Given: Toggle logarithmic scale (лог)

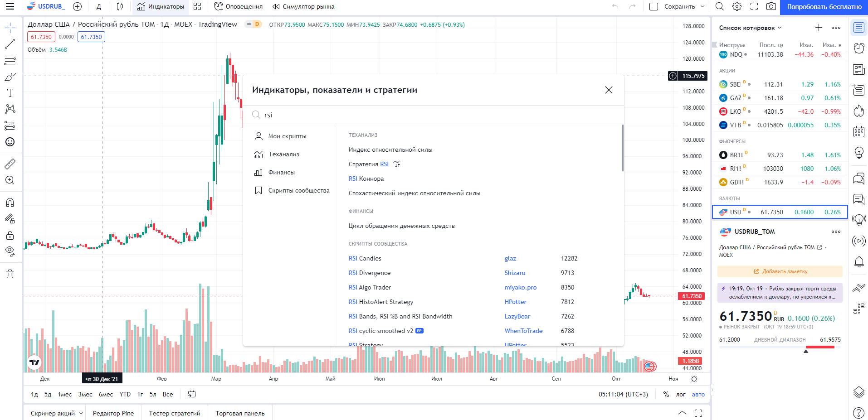Looking at the screenshot, I should [x=681, y=394].
